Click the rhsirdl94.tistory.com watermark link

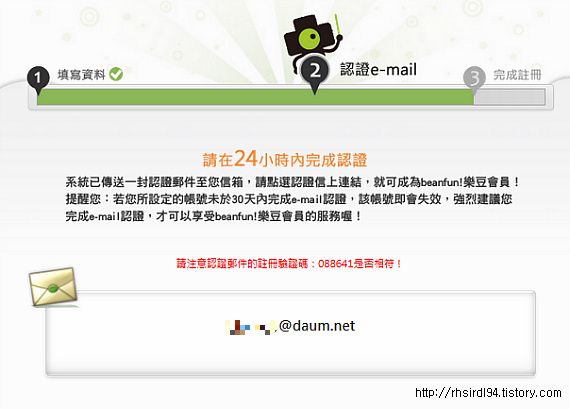488,393
